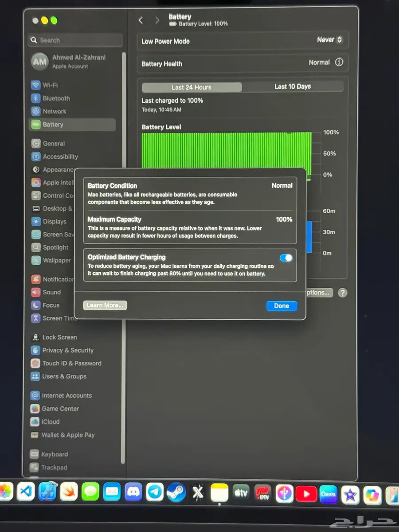
Task: Select Focus in the sidebar
Action: 45,305
